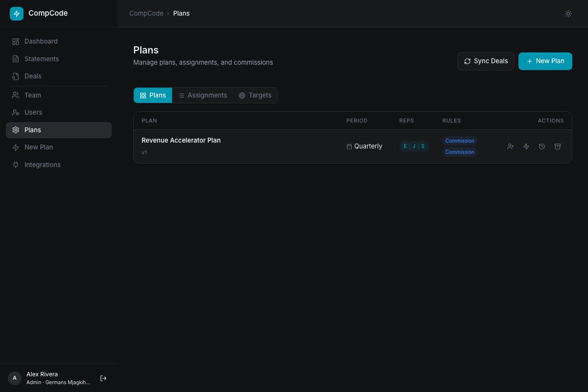Click the REPS column header

407,121
